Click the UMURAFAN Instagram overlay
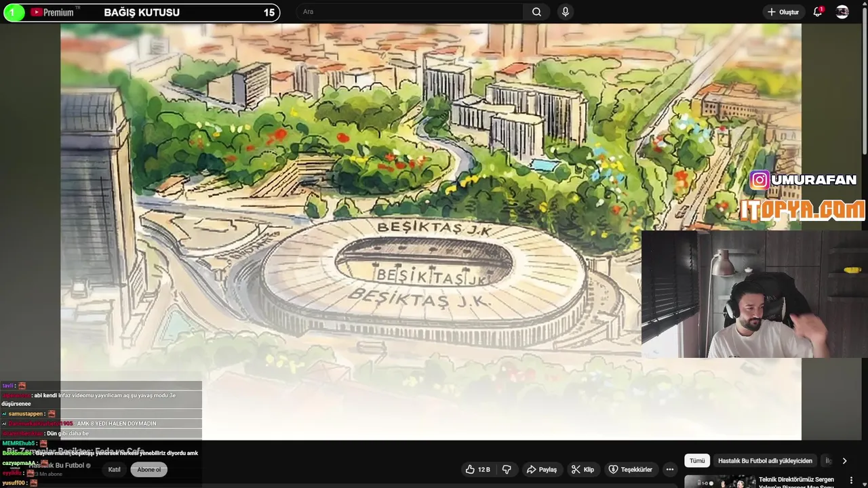 tap(804, 180)
